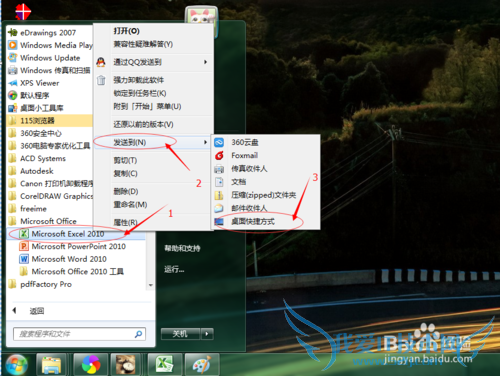Click the red desktop icon at top left

coord(23,12)
